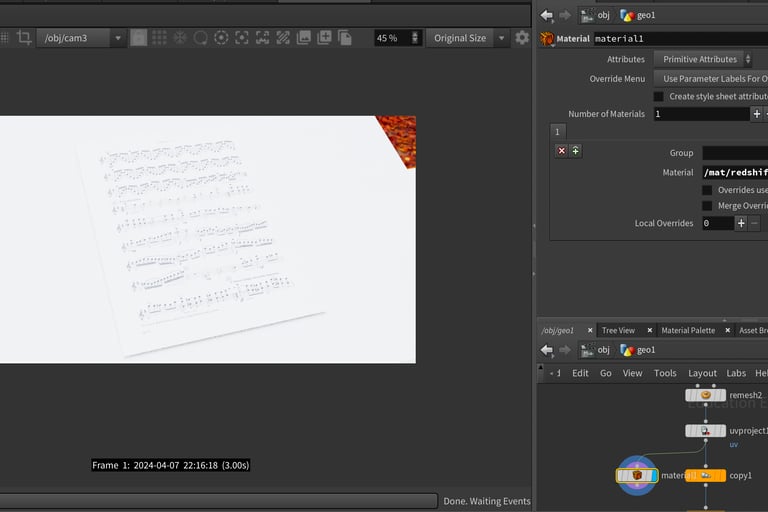Click the bracket-framed region icon

click(x=262, y=38)
